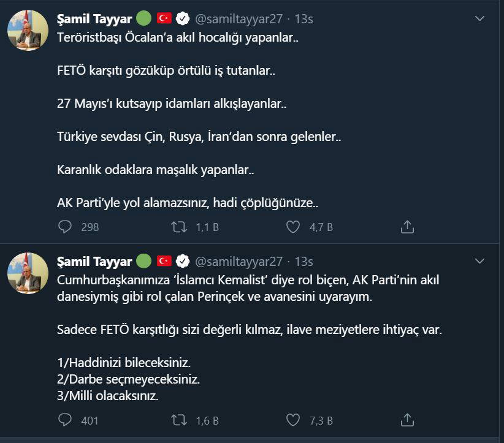Share the first tweet via share icon

pos(407,227)
